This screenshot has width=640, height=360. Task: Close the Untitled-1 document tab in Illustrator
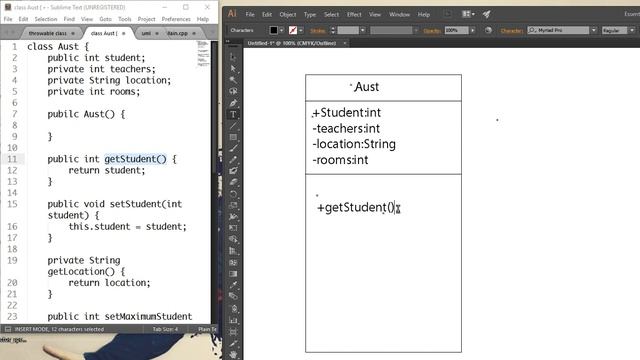point(344,43)
